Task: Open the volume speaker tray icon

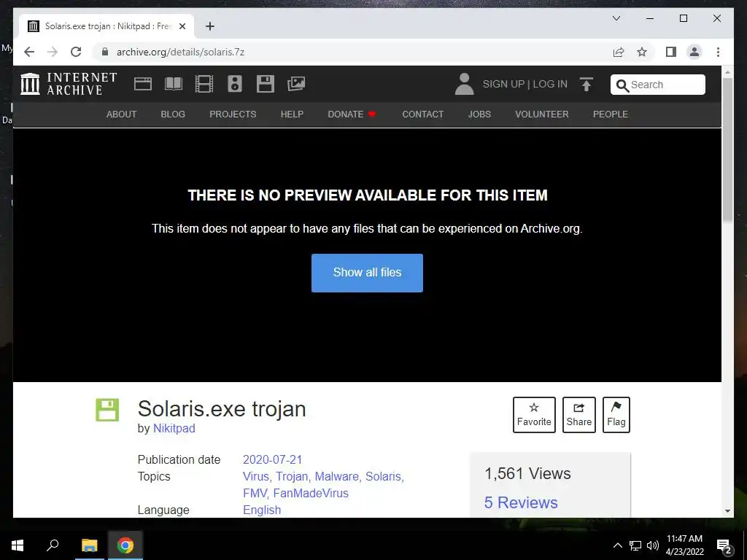Action: click(653, 545)
